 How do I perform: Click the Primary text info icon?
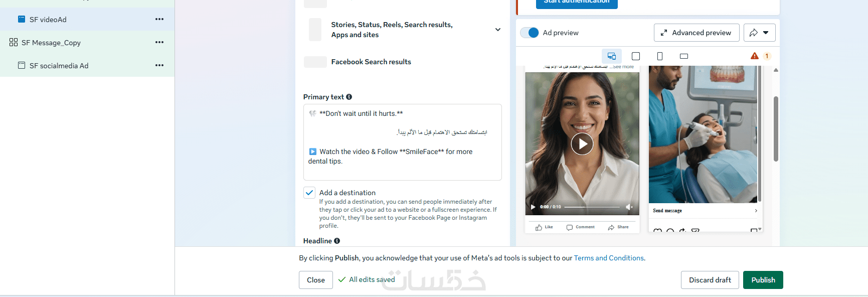[x=349, y=97]
